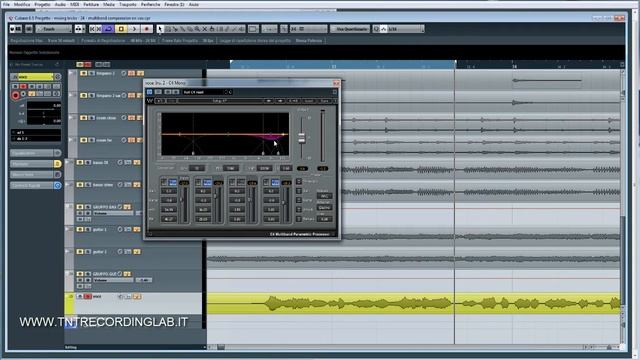Enable record on the voce track

(x=88, y=296)
